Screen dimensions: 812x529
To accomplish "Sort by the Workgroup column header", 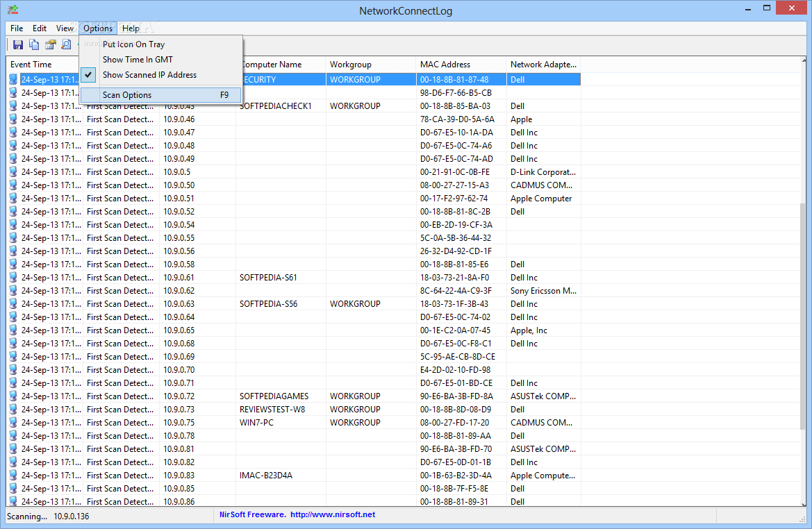I will tap(371, 65).
